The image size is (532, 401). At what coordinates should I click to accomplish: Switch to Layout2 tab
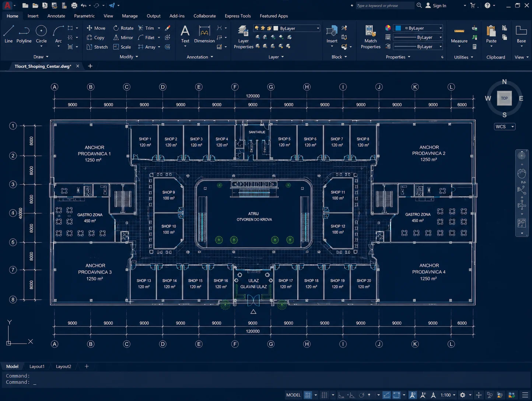tap(63, 366)
